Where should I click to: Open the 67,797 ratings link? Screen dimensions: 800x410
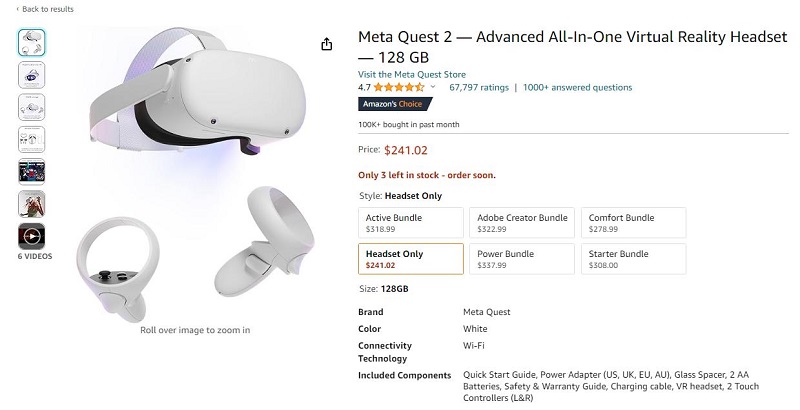(x=479, y=88)
